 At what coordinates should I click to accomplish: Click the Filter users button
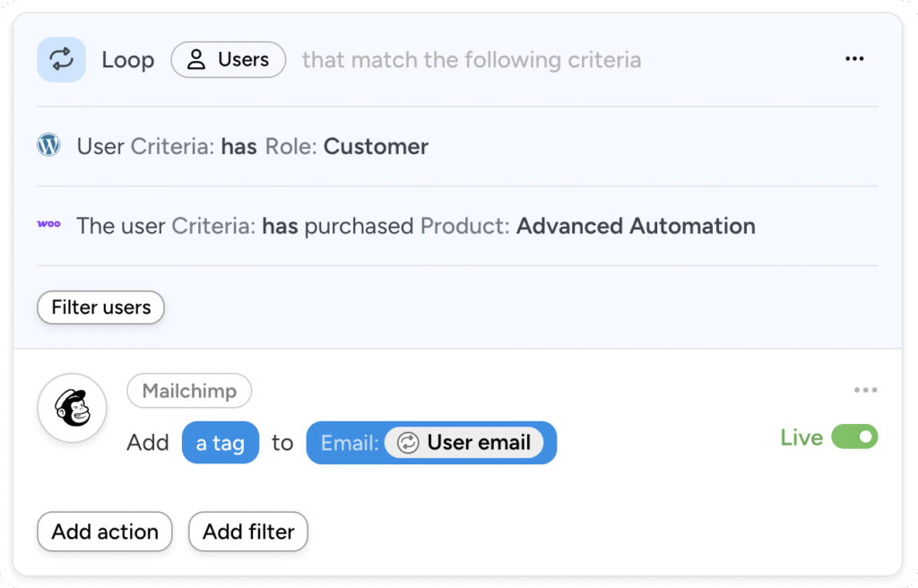coord(100,307)
